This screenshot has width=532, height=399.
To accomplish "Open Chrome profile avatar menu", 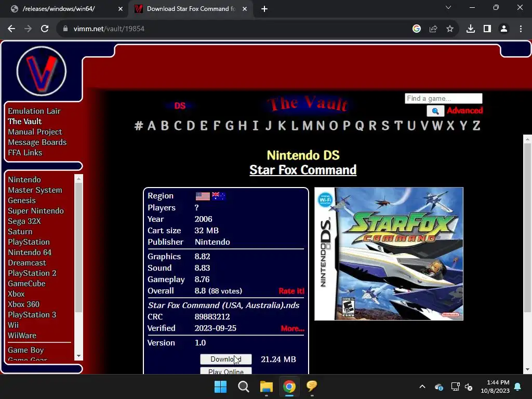I will point(504,29).
